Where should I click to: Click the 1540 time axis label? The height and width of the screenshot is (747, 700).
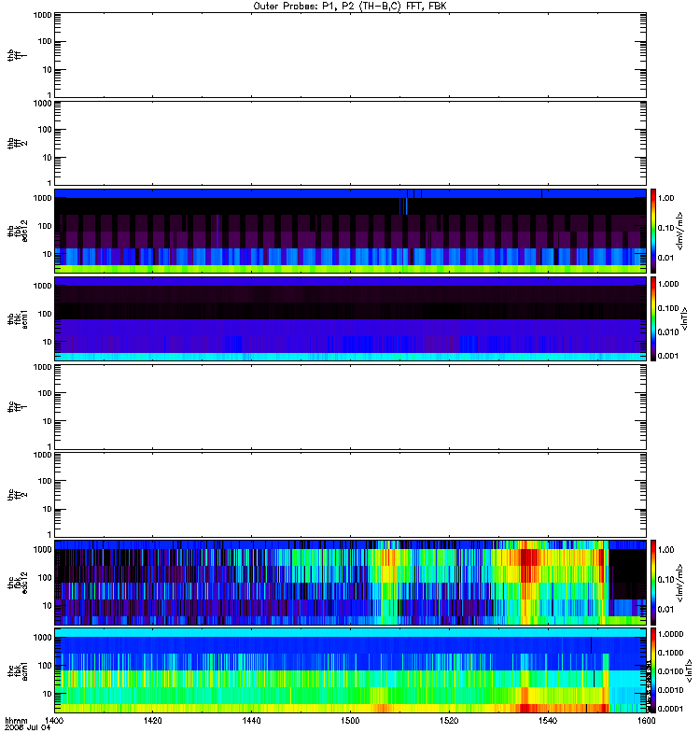pyautogui.click(x=548, y=720)
